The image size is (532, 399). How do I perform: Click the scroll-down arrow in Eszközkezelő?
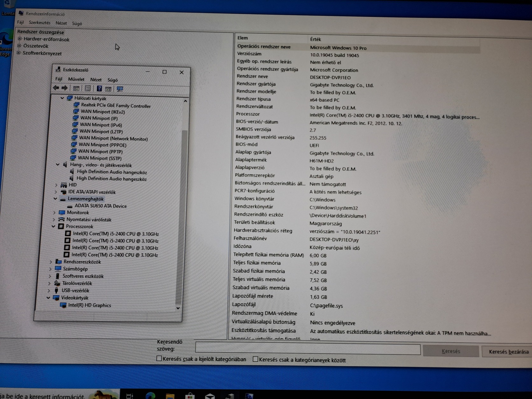tap(178, 308)
